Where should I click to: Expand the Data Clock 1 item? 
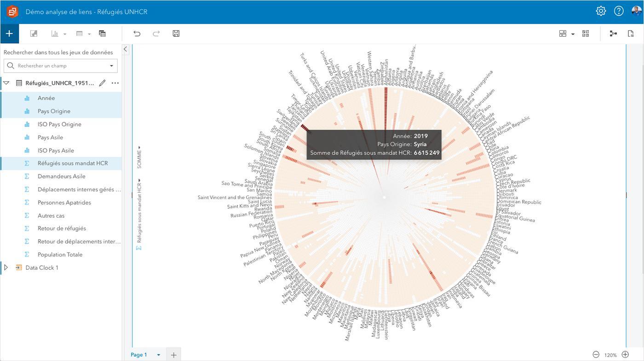pyautogui.click(x=6, y=268)
